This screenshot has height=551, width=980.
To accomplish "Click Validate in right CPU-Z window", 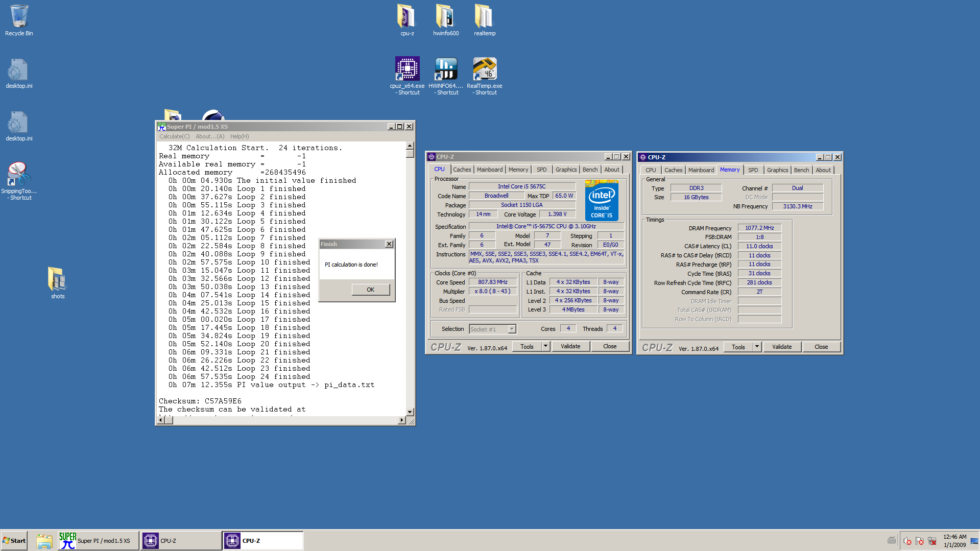I will coord(782,347).
